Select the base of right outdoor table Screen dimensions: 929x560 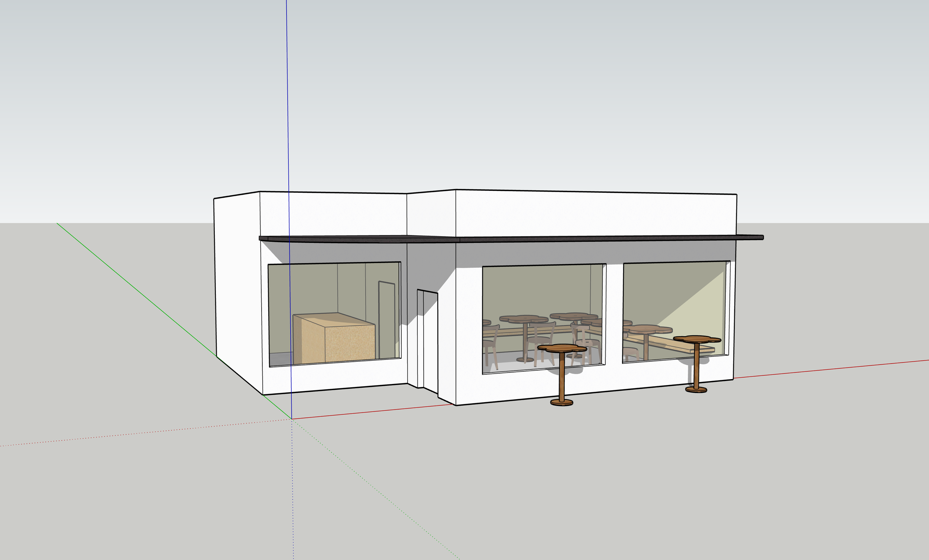coord(696,390)
